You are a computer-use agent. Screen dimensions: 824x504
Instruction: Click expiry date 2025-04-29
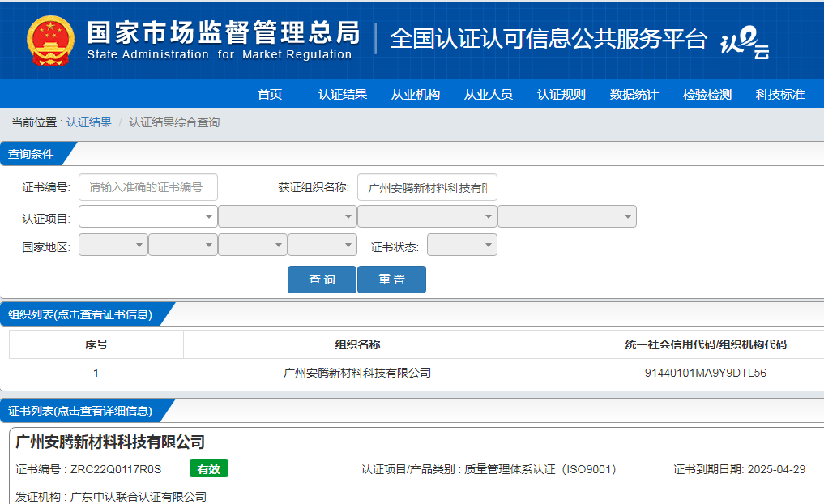(777, 469)
